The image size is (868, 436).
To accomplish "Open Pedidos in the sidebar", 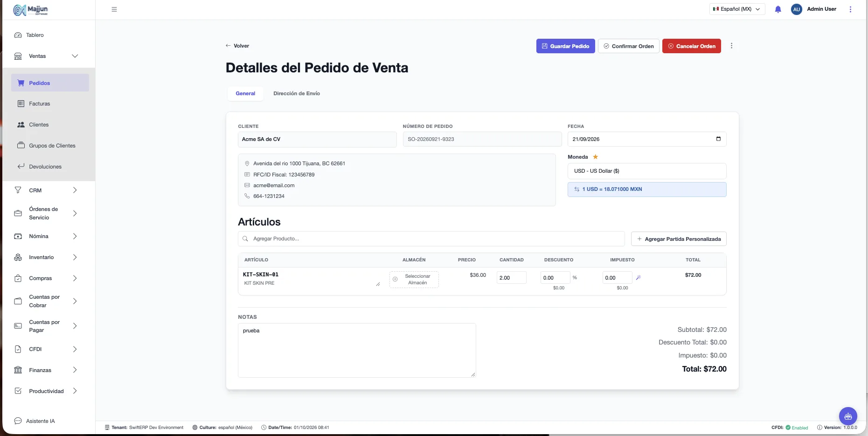I will pyautogui.click(x=50, y=83).
